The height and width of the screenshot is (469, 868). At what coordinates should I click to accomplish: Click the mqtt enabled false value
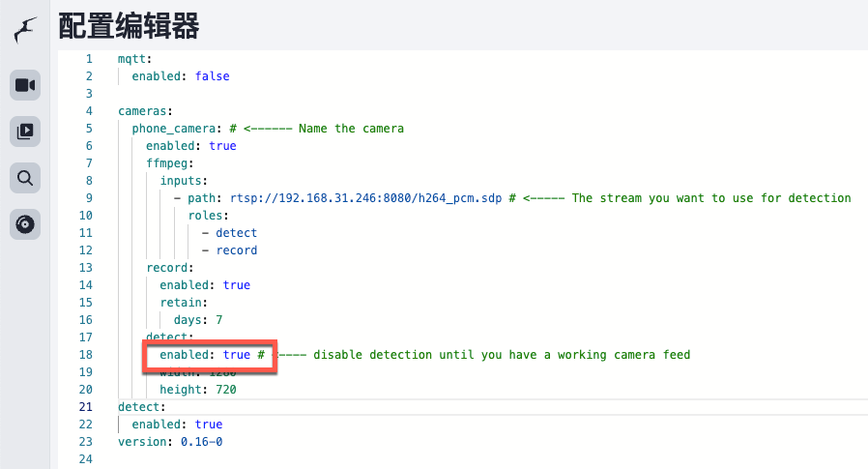coord(212,76)
